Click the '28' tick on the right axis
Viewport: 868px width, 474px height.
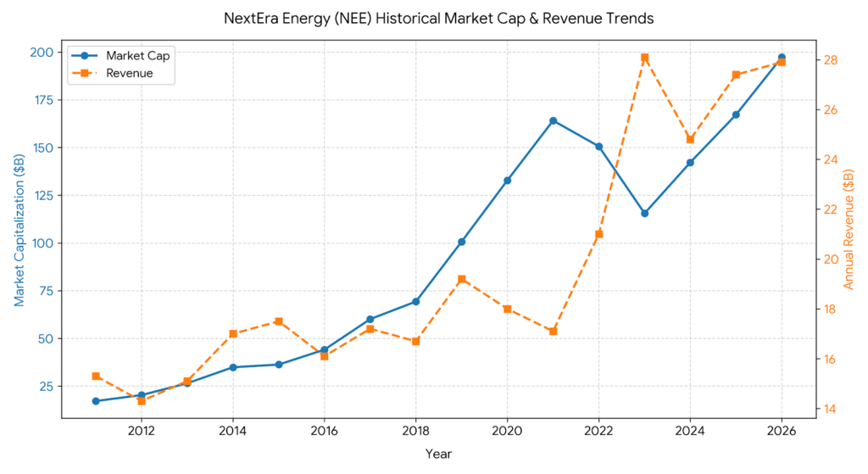831,60
